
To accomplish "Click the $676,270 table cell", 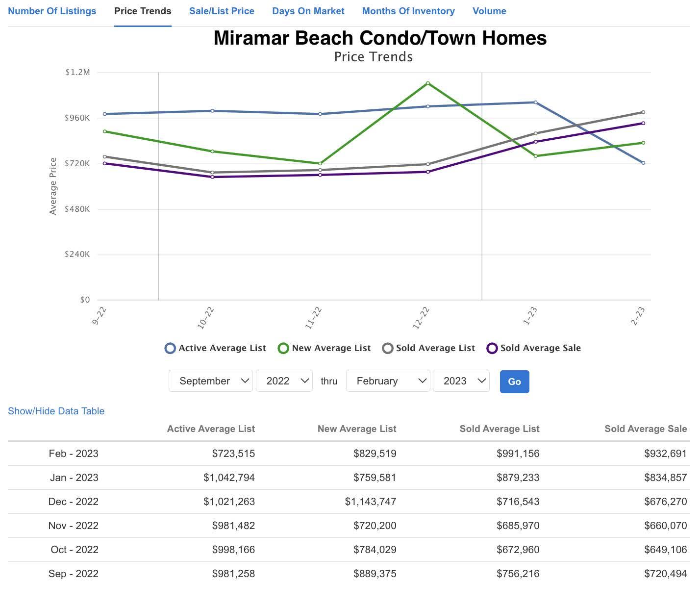I will (666, 502).
